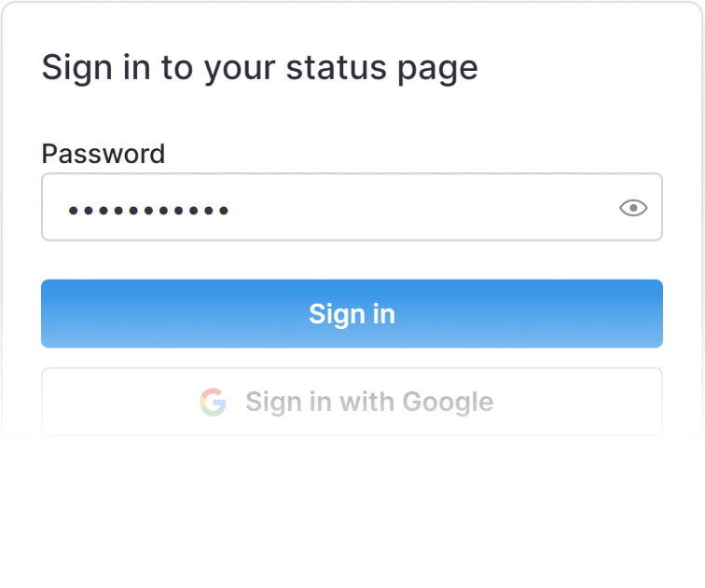Image resolution: width=705 pixels, height=588 pixels.
Task: Select the eye icon in the password field
Action: point(633,208)
